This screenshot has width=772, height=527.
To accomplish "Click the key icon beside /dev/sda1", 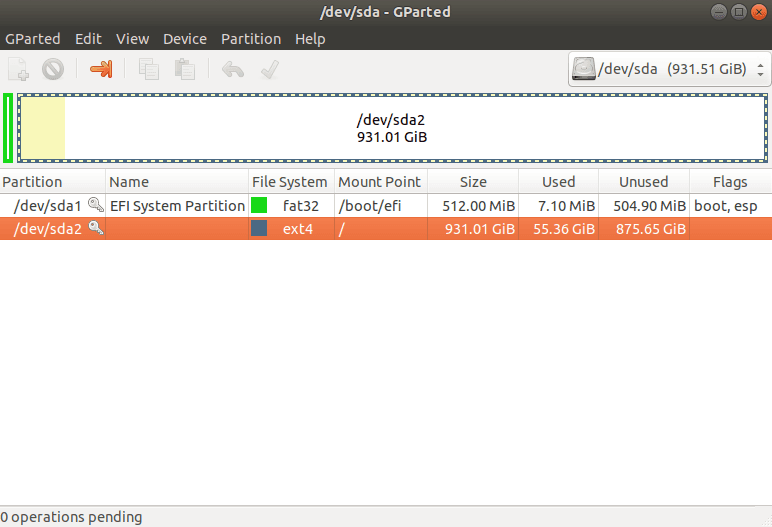I will (95, 205).
